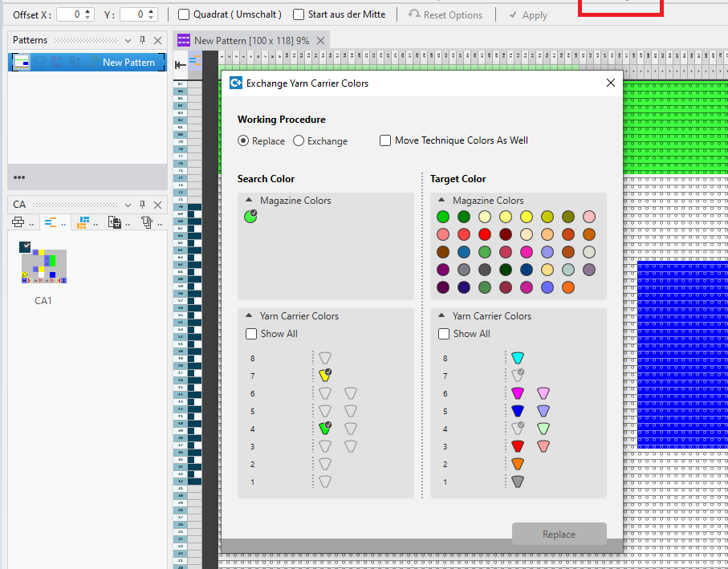Pin the Patterns panel
This screenshot has width=728, height=569.
coord(142,40)
